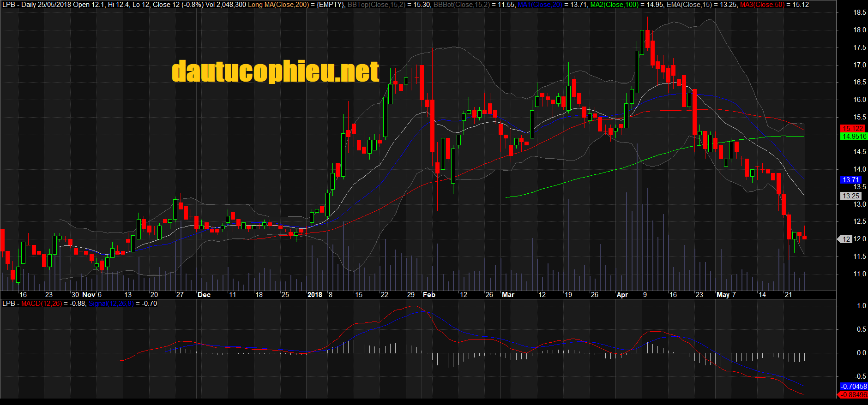Image resolution: width=868 pixels, height=405 pixels.
Task: Click the Dec month marker on time axis
Action: pyautogui.click(x=204, y=295)
